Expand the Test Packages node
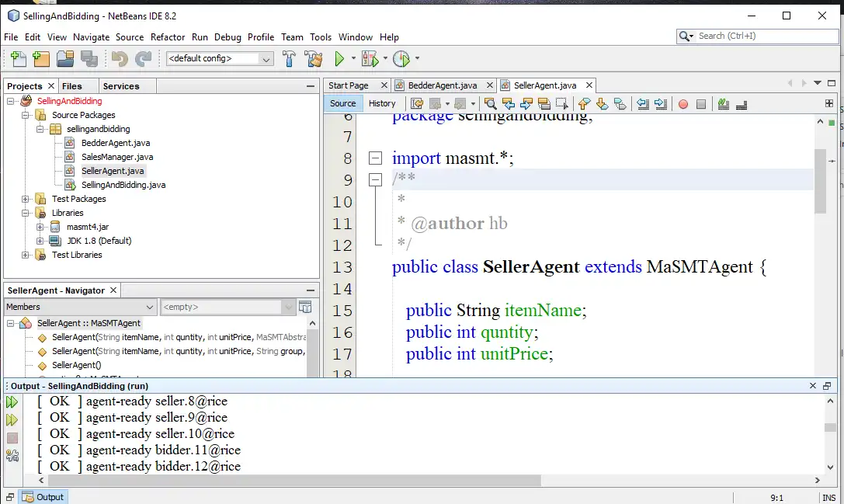Screen dimensions: 844x504 25,199
